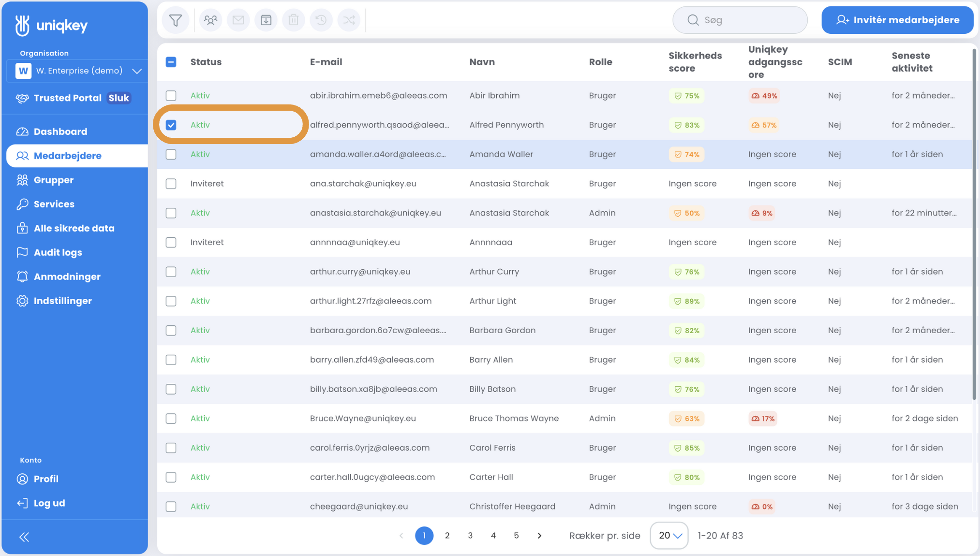Click the trash delete icon in toolbar
This screenshot has width=980, height=556.
pyautogui.click(x=294, y=20)
